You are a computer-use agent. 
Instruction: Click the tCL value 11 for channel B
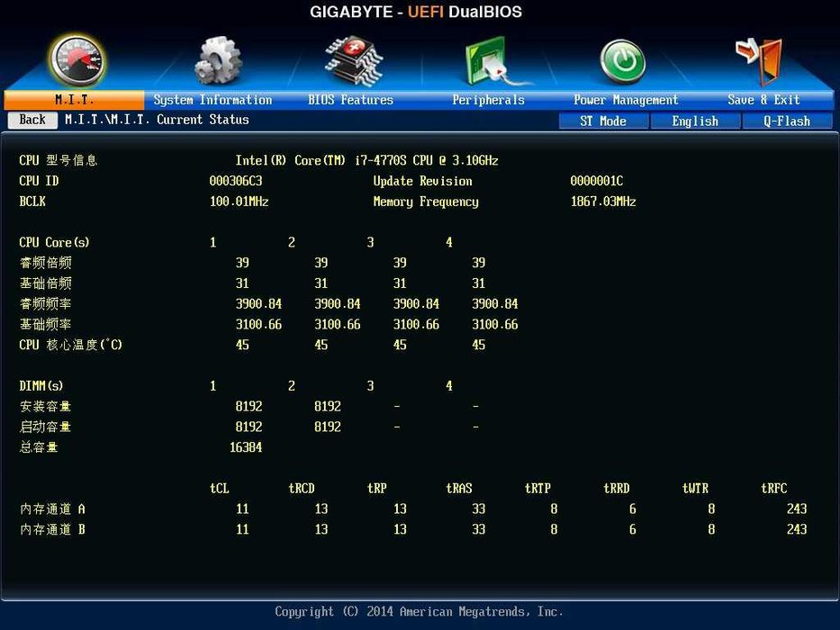242,529
